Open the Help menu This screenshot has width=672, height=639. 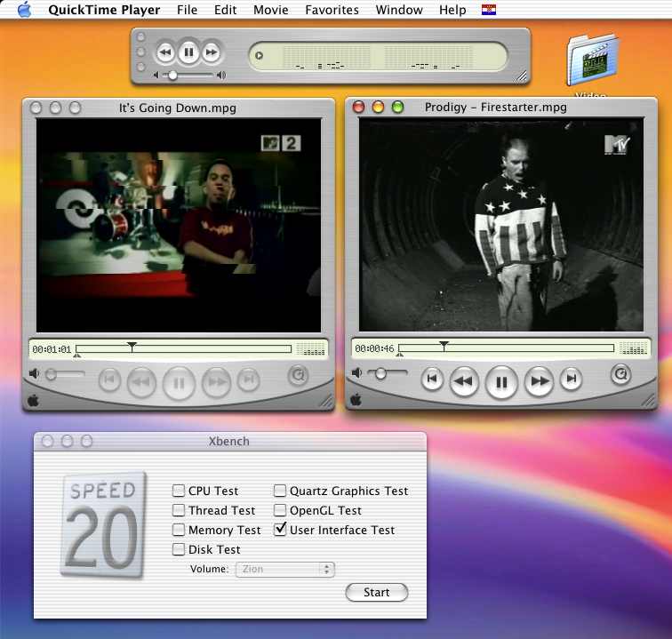[x=452, y=10]
